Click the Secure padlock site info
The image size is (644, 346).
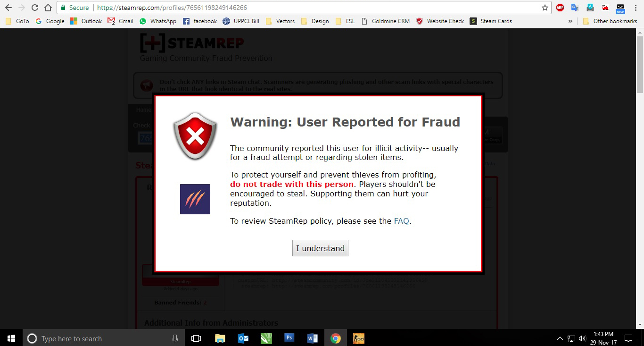[x=74, y=8]
